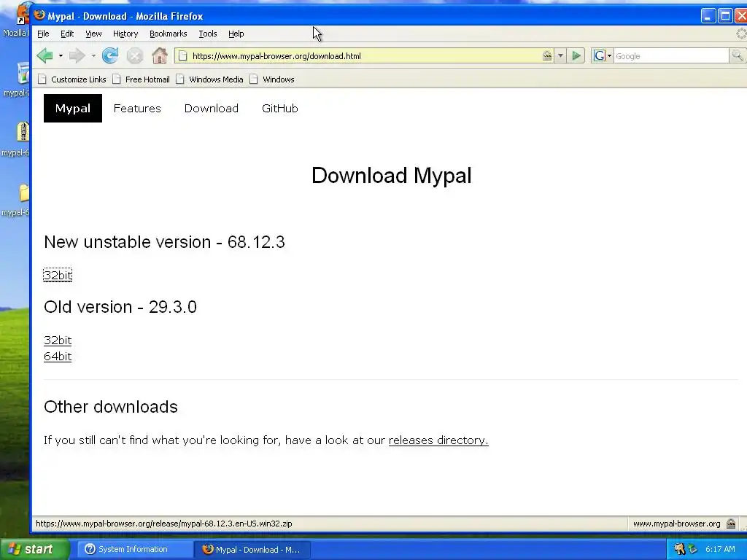Open the Bookmarks menu
The image size is (747, 560).
(169, 34)
